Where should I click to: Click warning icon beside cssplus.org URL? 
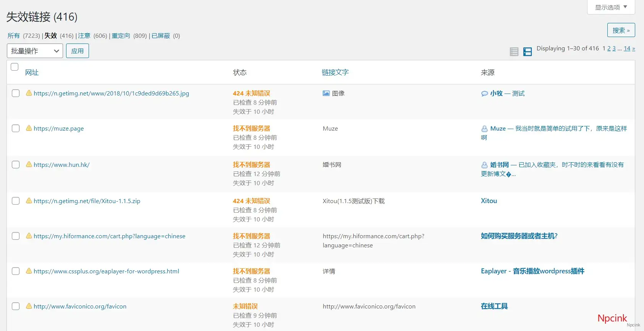pos(29,271)
